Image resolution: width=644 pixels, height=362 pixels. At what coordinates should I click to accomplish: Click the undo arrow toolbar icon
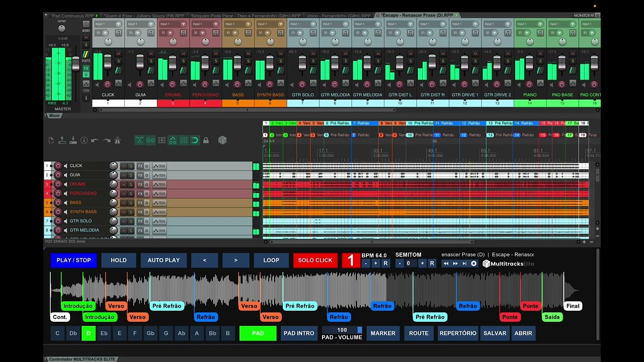(x=95, y=141)
